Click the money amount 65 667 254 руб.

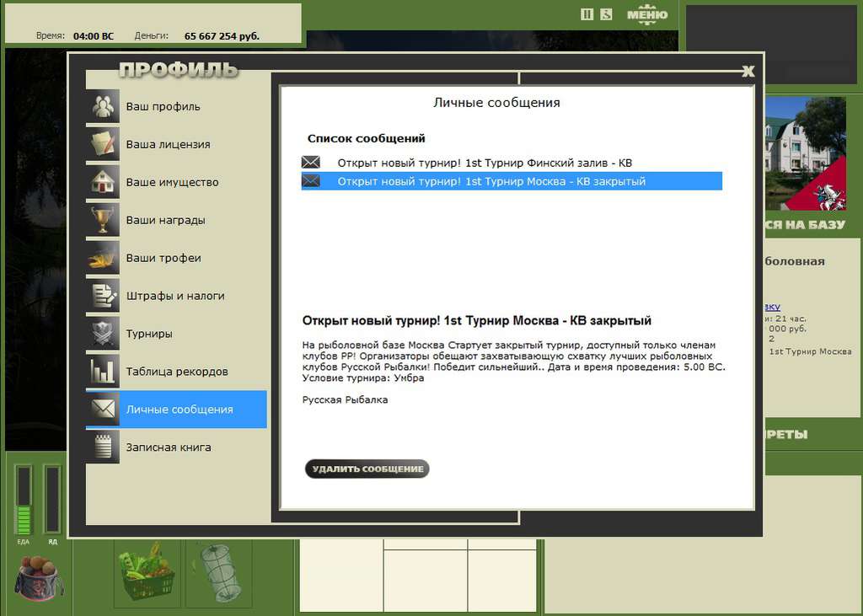pyautogui.click(x=222, y=36)
